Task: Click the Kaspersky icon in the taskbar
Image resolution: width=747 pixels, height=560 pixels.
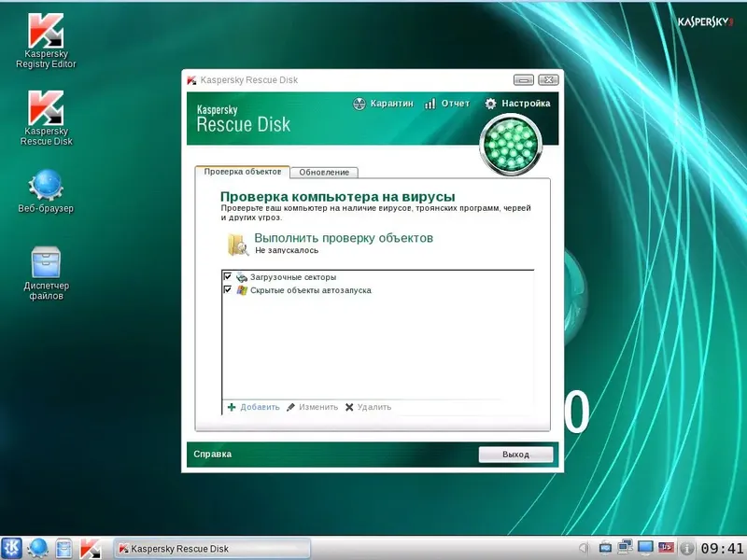Action: pos(92,549)
